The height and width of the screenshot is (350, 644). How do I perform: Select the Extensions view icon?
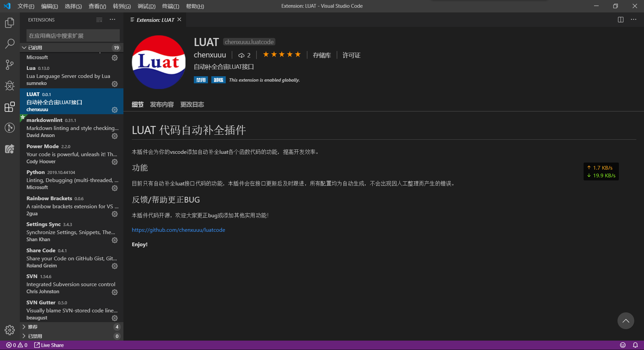click(10, 107)
